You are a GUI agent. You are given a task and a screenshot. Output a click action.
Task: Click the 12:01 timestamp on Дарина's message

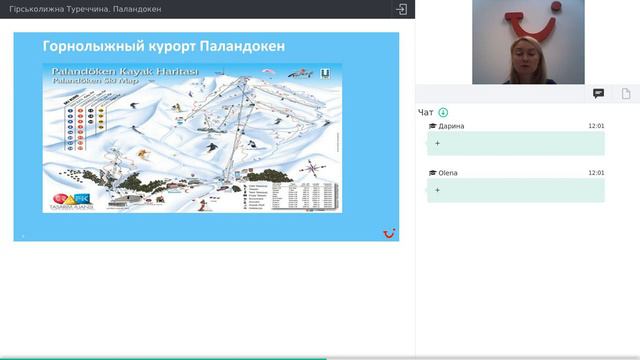pos(596,126)
